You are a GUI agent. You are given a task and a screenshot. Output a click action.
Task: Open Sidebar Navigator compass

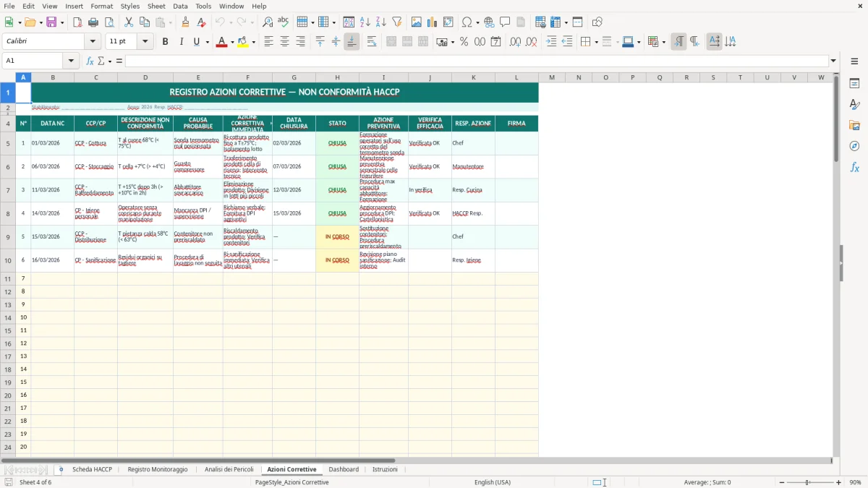[x=854, y=146]
